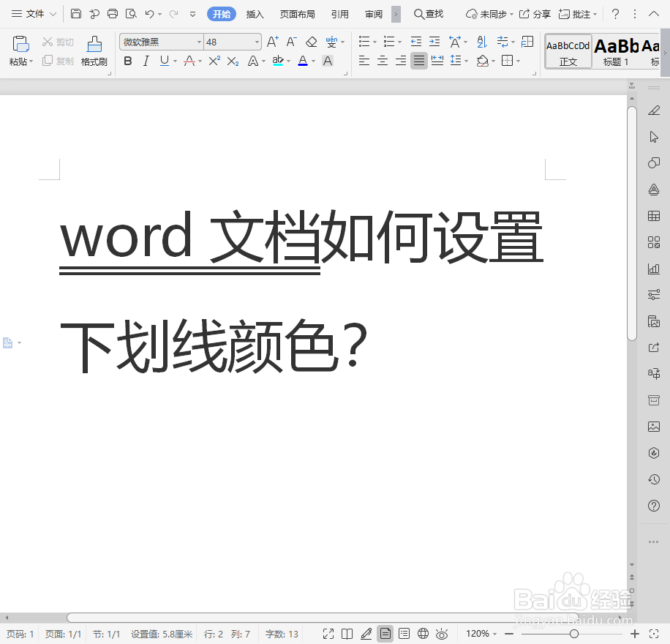This screenshot has height=644, width=670.
Task: Click the zoom slider handle
Action: pos(574,634)
